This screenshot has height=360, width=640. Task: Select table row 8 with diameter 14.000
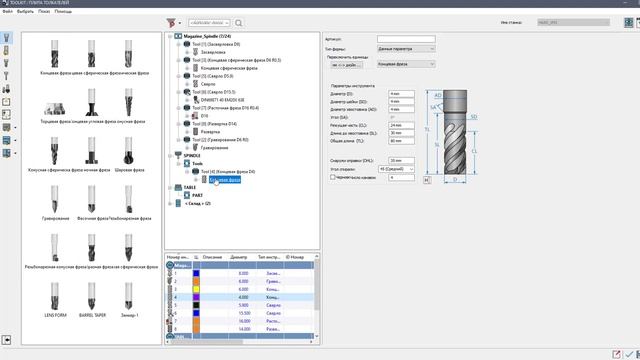click(x=240, y=329)
